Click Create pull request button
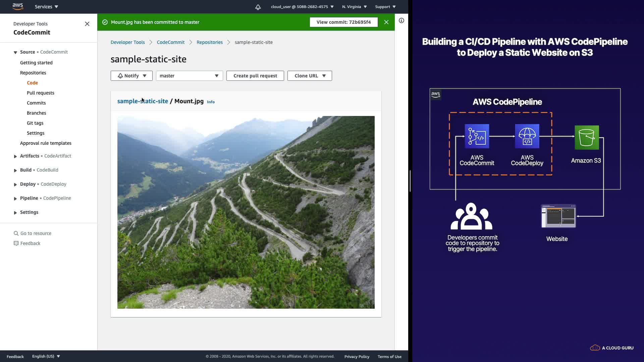Image resolution: width=644 pixels, height=362 pixels. (x=255, y=76)
